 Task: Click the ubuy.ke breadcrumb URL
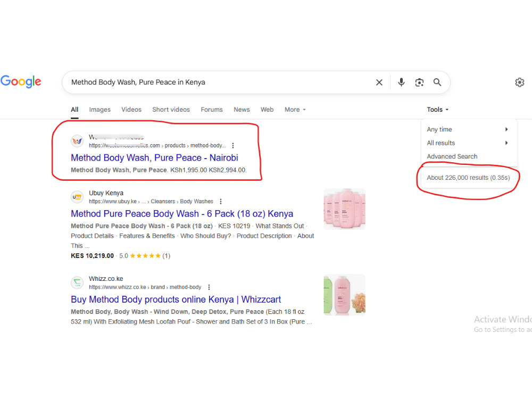pos(151,202)
